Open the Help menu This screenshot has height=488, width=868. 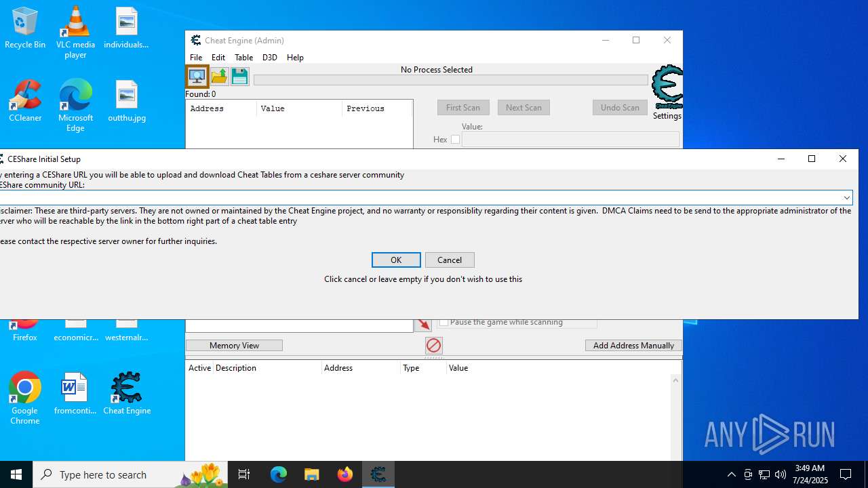click(295, 58)
